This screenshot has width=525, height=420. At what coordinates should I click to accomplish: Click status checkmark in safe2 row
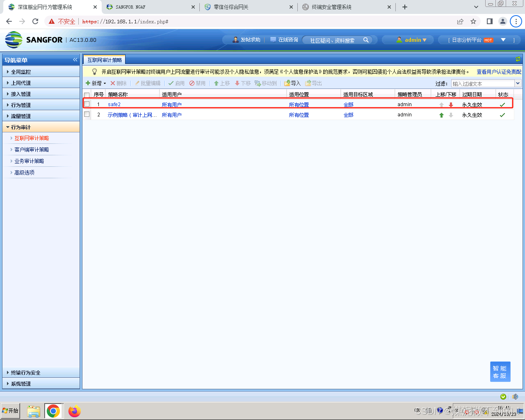point(502,105)
